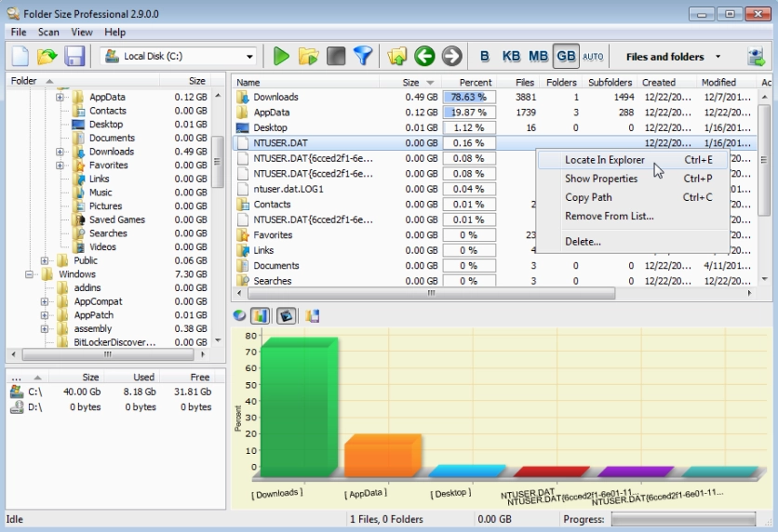Viewport: 778px width, 532px height.
Task: Go back with the green left arrow
Action: (x=424, y=57)
